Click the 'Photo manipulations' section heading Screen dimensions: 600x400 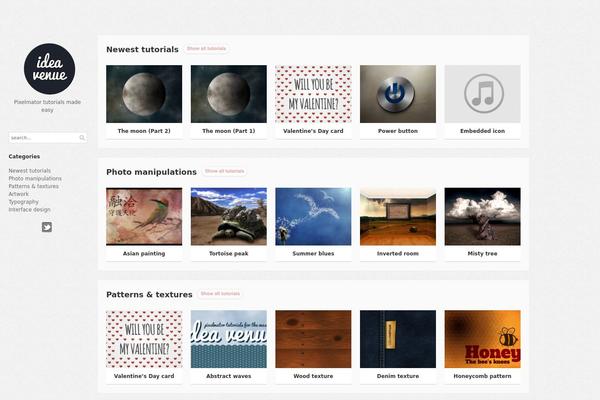tap(152, 172)
